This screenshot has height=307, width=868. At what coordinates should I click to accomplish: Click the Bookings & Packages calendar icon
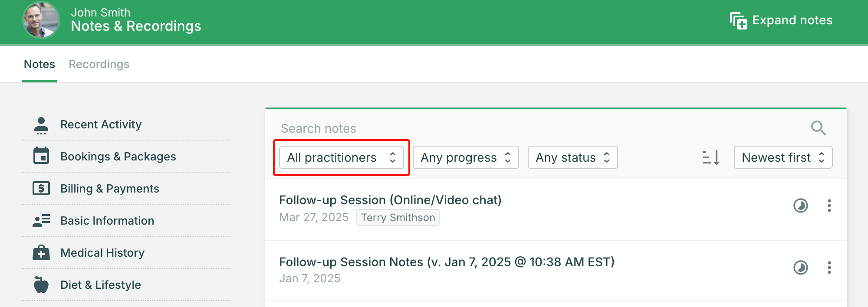(x=41, y=156)
